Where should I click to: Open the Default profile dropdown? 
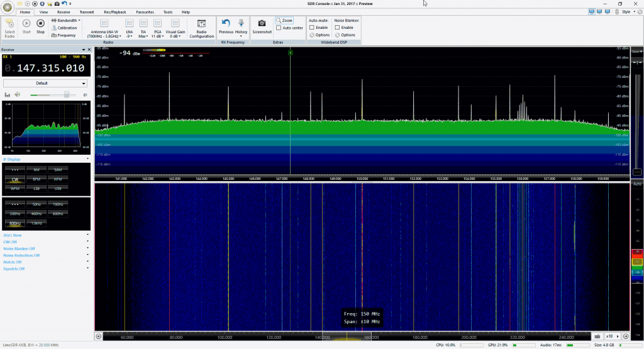pos(45,83)
